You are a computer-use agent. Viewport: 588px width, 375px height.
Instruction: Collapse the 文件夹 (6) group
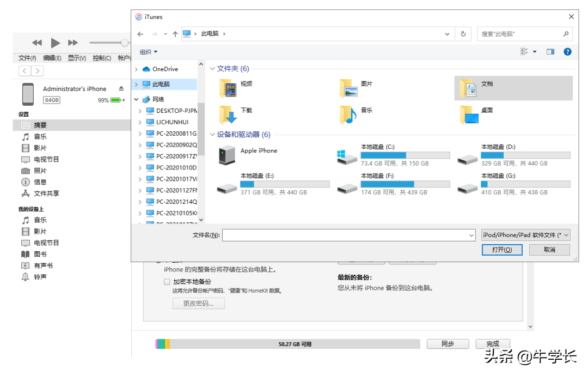click(212, 69)
